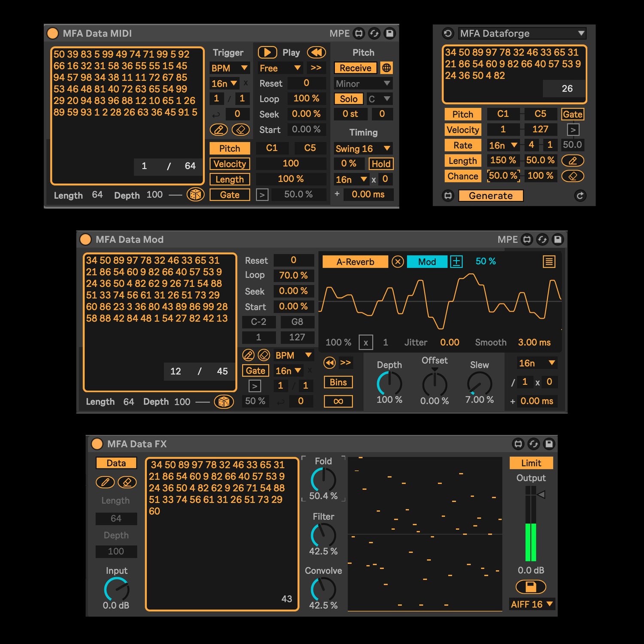Click the eraser icon in MFA Dataforge
The height and width of the screenshot is (644, 644).
tap(573, 176)
